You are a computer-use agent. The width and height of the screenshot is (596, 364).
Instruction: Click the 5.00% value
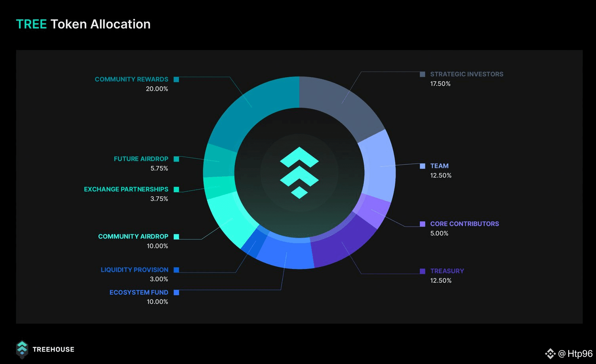[x=439, y=234]
